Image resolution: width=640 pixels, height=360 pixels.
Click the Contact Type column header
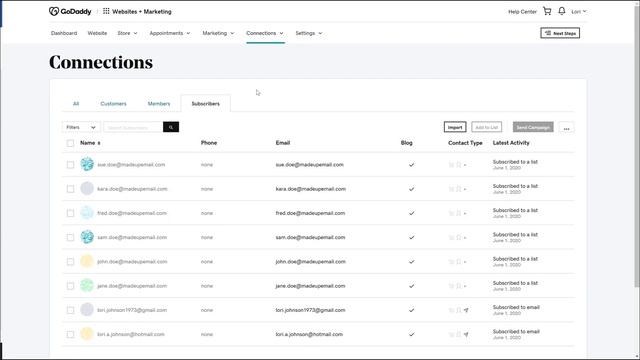click(x=465, y=143)
